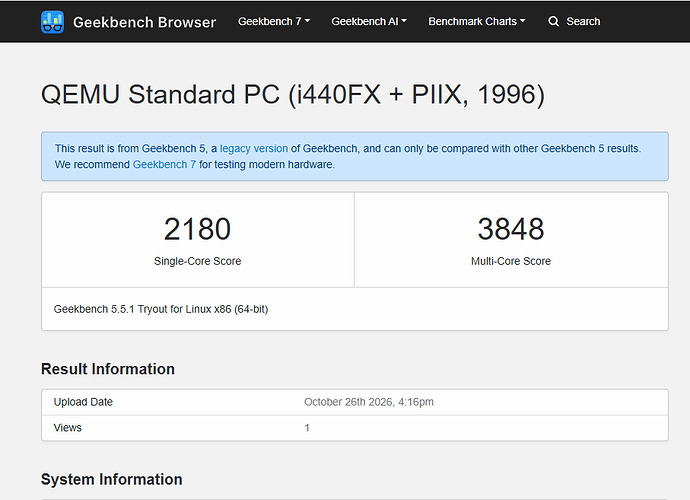The height and width of the screenshot is (500, 690).
Task: Open the Benchmark Charts dropdown
Action: tap(477, 21)
